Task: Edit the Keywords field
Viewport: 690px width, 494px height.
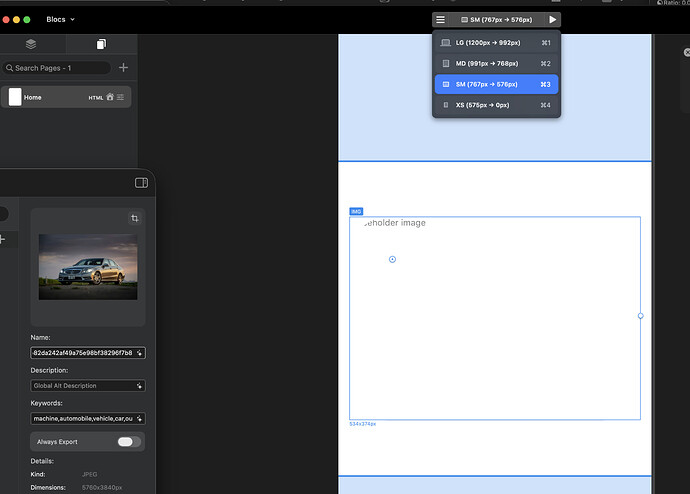Action: (x=88, y=419)
